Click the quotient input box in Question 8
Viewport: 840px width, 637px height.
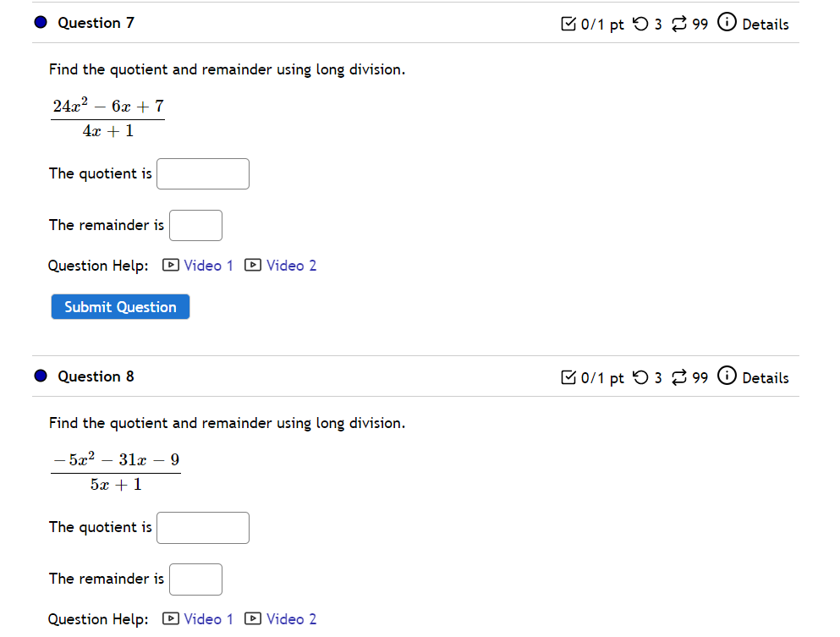(x=202, y=527)
